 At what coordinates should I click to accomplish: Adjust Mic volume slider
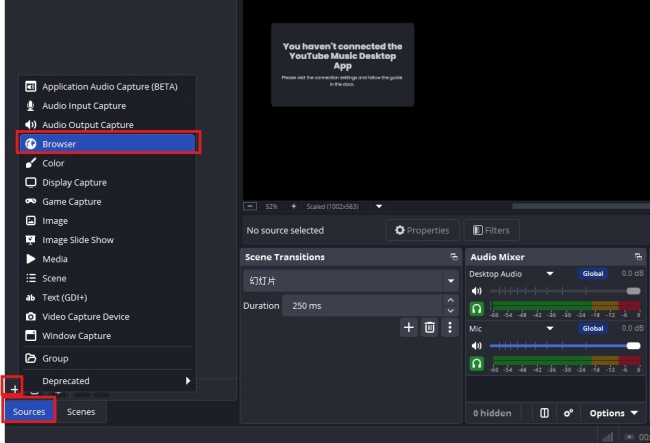(x=565, y=346)
